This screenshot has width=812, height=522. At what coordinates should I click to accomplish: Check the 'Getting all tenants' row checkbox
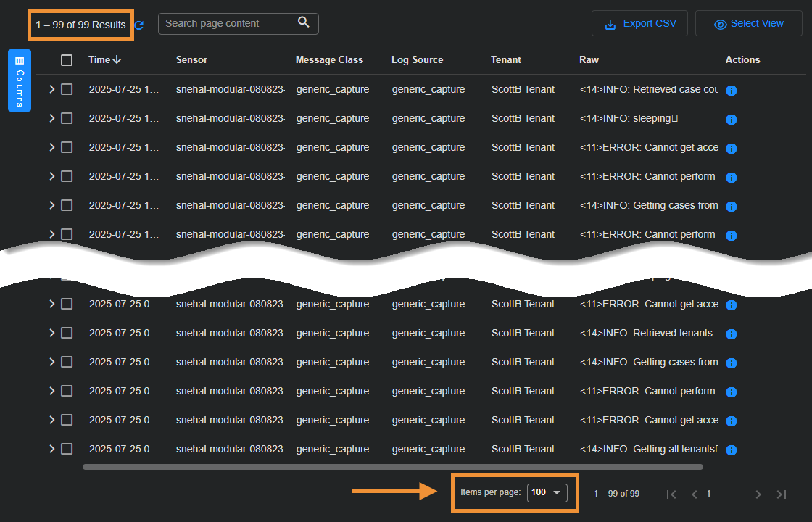coord(67,449)
